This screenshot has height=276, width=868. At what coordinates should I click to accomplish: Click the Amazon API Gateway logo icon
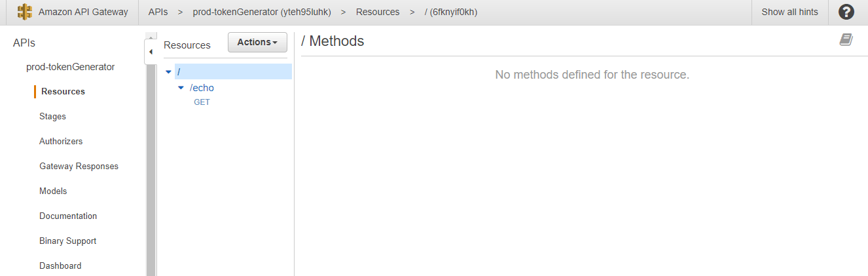tap(25, 12)
